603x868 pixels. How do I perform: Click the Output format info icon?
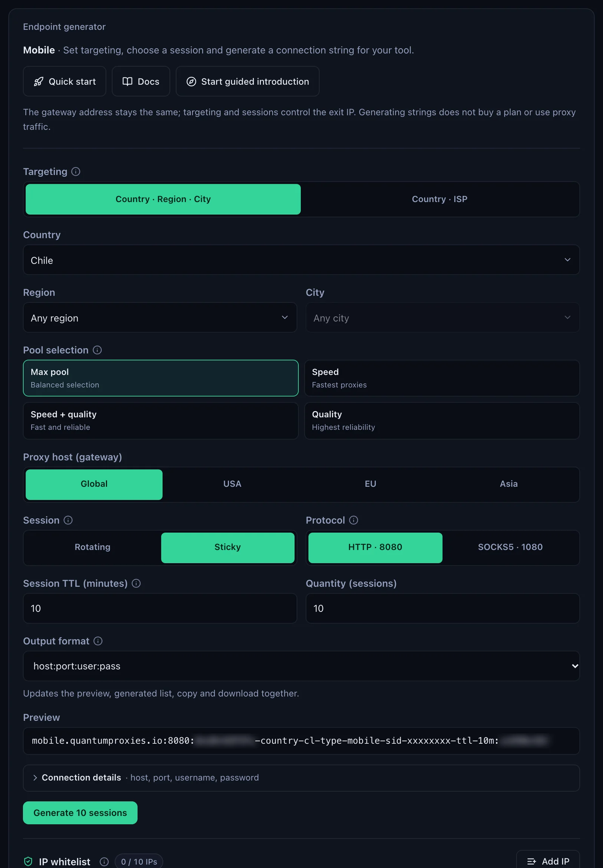point(98,641)
